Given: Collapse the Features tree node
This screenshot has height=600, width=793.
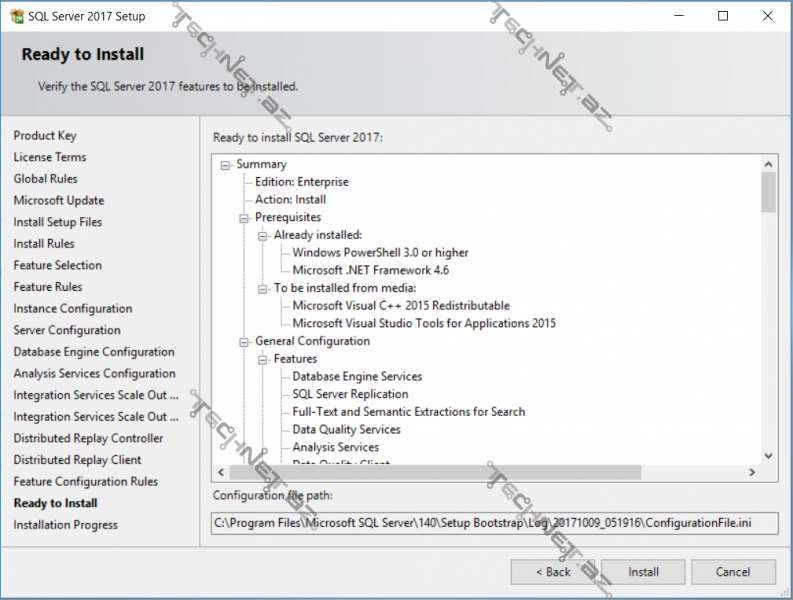Looking at the screenshot, I should pyautogui.click(x=264, y=360).
